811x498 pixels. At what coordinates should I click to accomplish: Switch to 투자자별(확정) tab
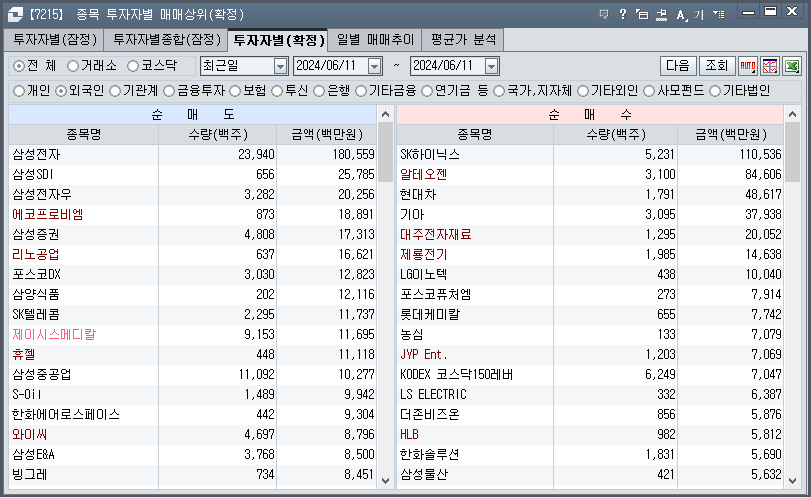coord(278,40)
